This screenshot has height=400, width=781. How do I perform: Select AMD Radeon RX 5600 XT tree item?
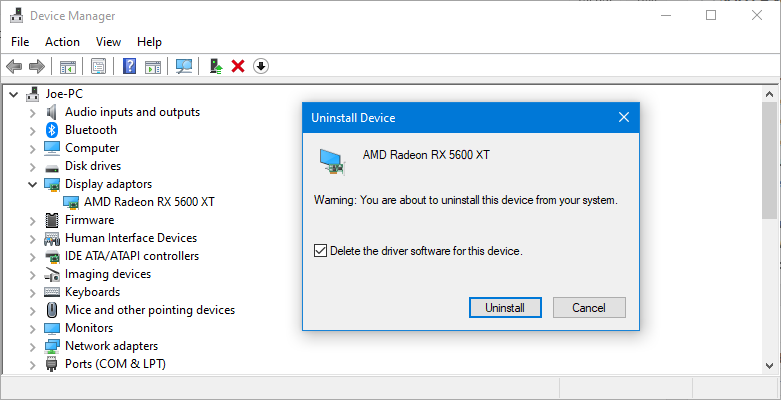click(149, 202)
